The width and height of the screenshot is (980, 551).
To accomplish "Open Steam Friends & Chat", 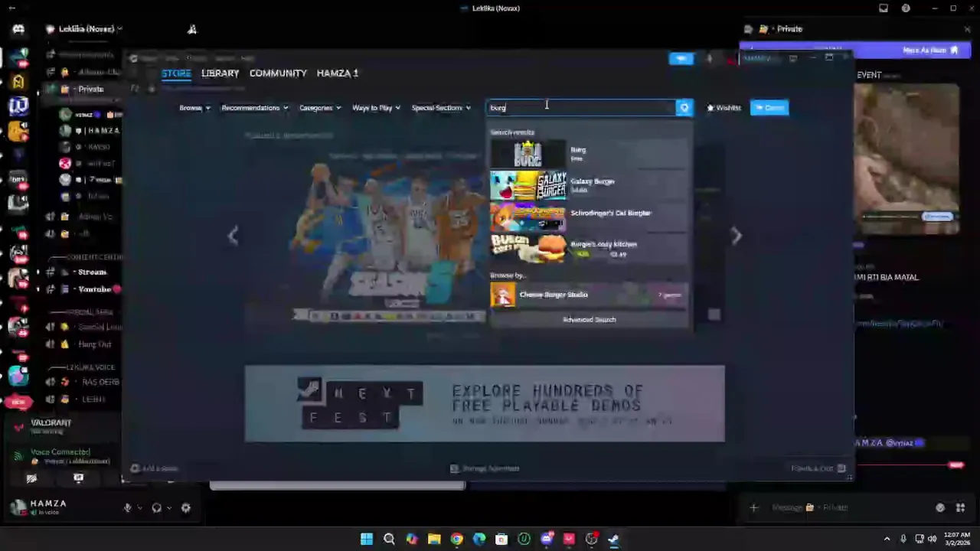I will (x=818, y=468).
